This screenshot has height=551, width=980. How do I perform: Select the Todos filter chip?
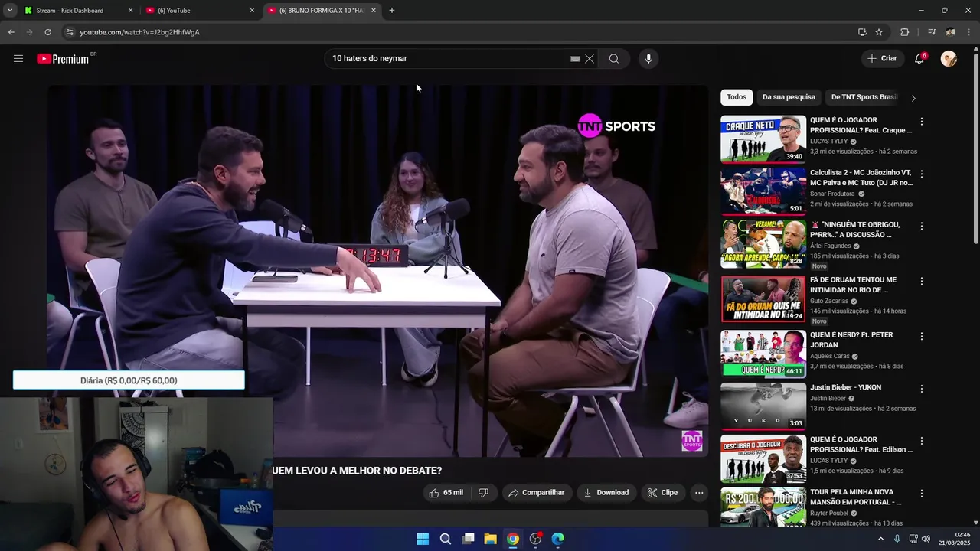point(737,97)
